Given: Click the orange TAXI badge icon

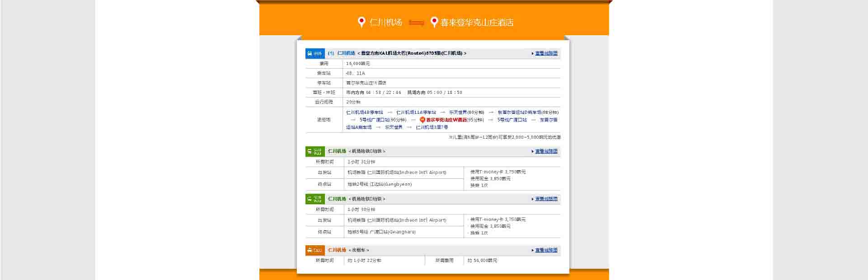Looking at the screenshot, I should pyautogui.click(x=315, y=250).
